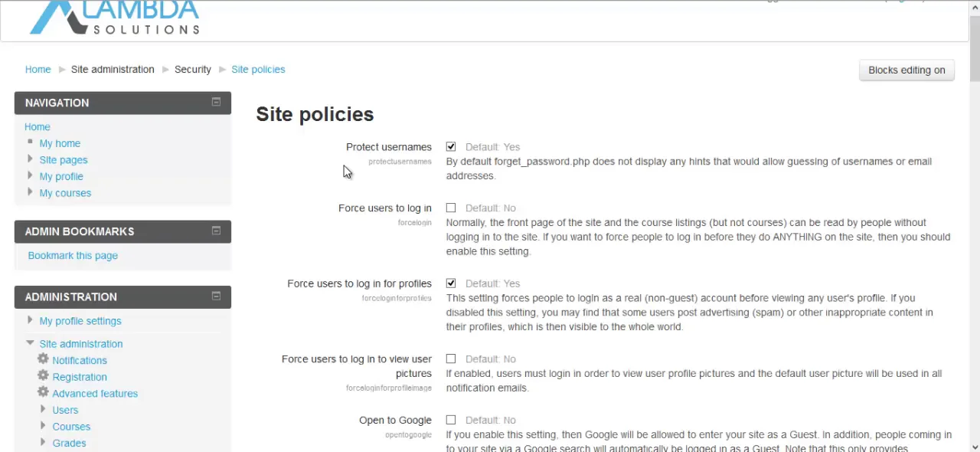980x452 pixels.
Task: Open the Site pages link
Action: tap(64, 160)
